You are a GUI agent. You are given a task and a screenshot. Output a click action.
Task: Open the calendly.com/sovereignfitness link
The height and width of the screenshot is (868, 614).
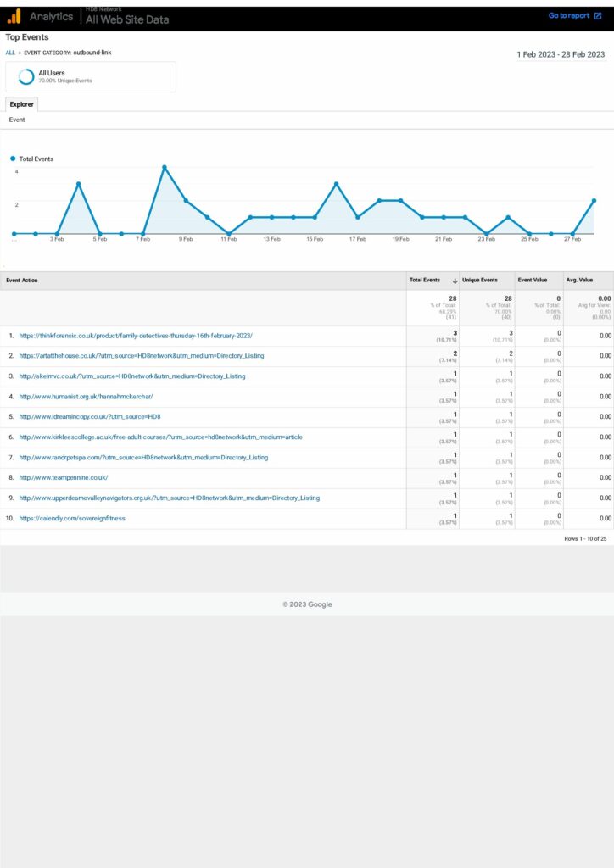click(72, 518)
